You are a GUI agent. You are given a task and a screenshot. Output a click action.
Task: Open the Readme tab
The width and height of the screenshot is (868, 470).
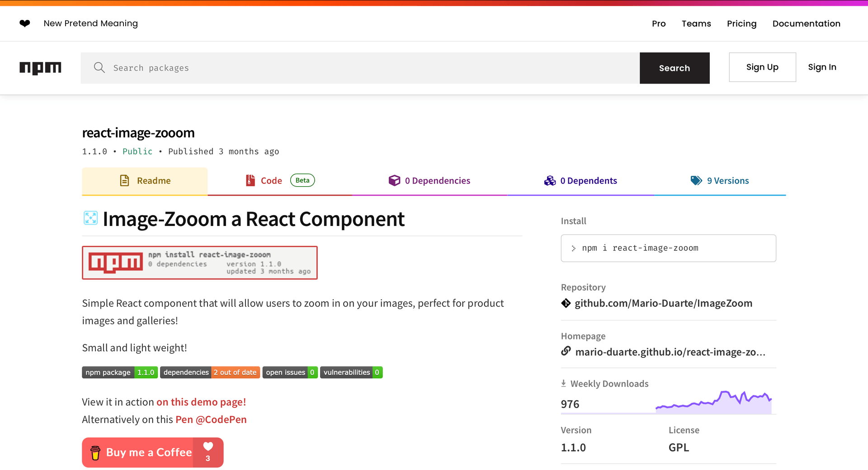click(x=145, y=181)
